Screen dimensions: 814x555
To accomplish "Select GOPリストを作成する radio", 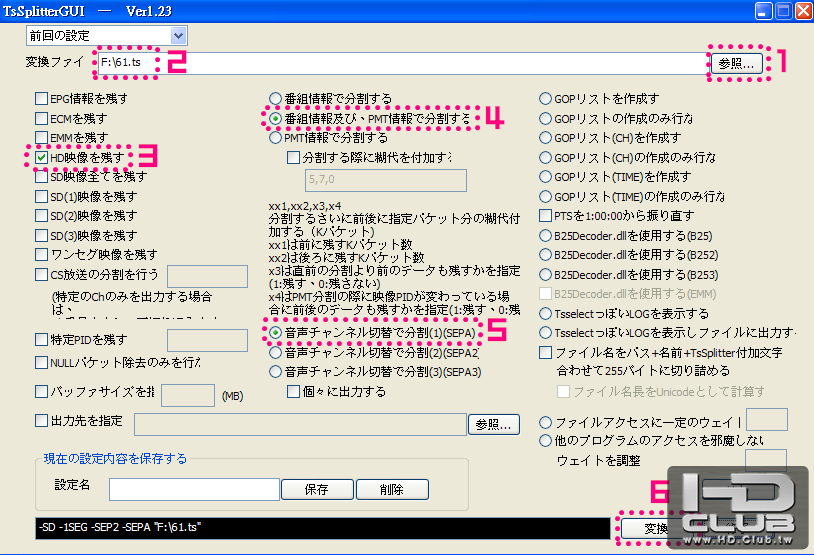I will point(545,99).
